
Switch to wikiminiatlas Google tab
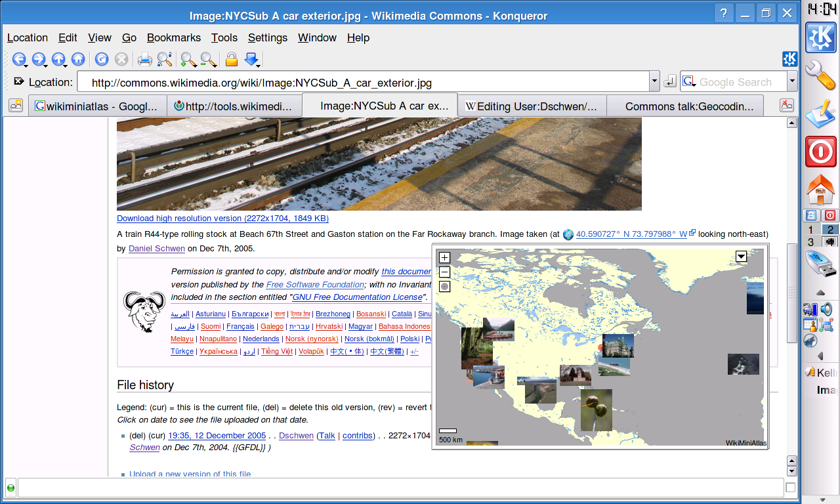(x=96, y=106)
